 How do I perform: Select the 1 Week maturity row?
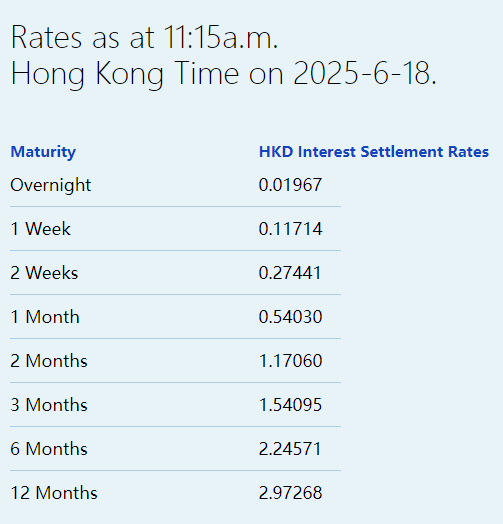tap(175, 229)
